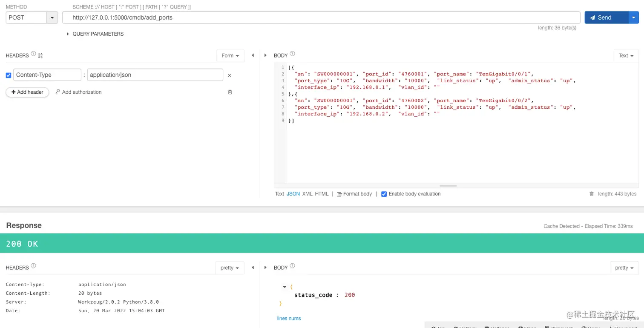Edit the Content-Type header name field

47,75
